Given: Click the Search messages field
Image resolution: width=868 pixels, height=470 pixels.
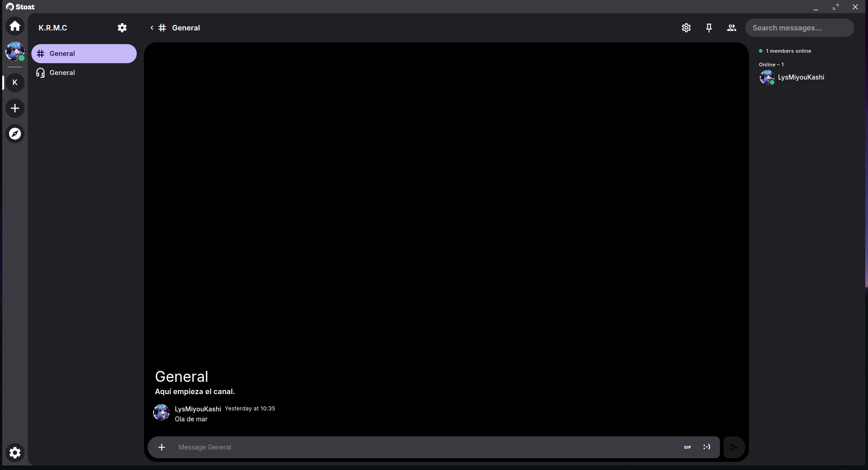Looking at the screenshot, I should pyautogui.click(x=799, y=28).
